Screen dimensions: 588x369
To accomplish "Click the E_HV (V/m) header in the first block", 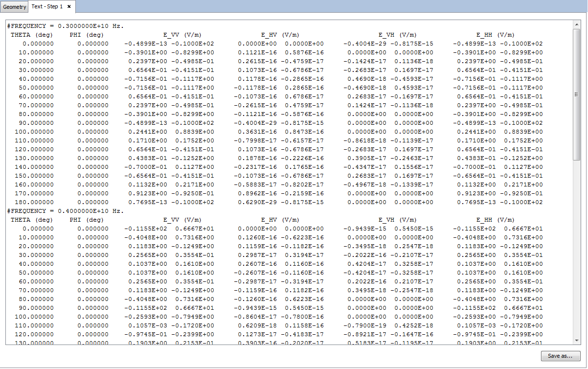I will (280, 35).
